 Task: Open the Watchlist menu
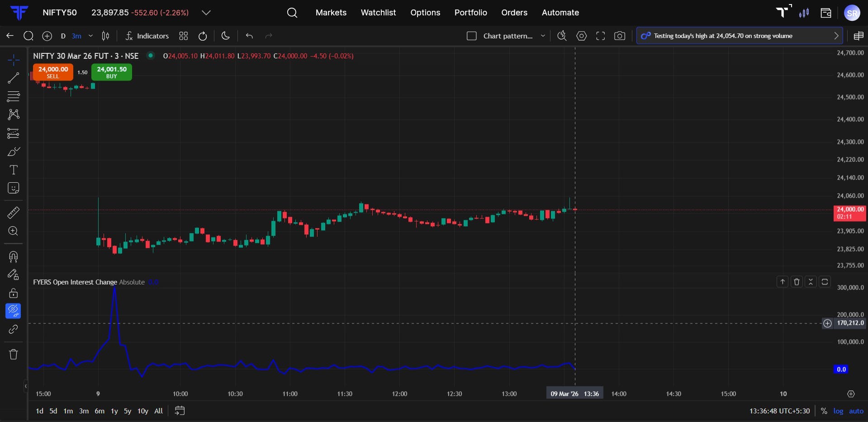click(x=378, y=13)
